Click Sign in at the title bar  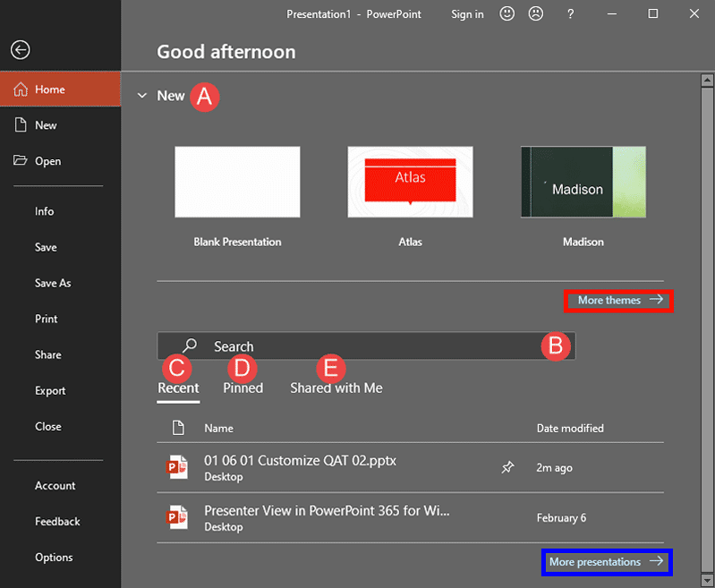467,13
